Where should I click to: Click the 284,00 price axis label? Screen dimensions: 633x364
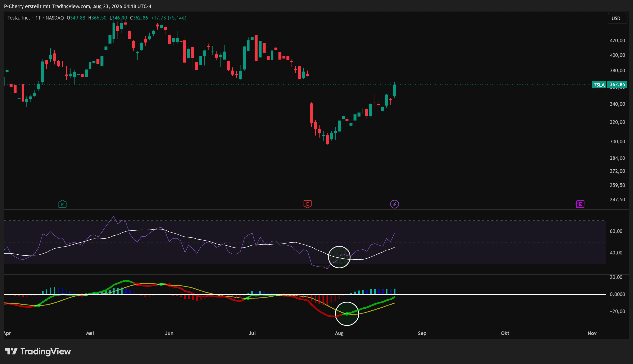(x=617, y=158)
